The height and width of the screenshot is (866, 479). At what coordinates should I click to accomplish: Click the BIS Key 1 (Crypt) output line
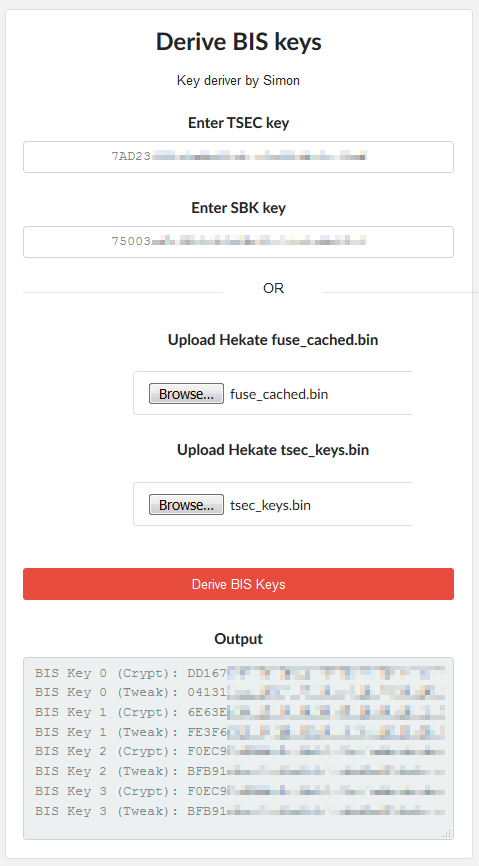[x=240, y=712]
